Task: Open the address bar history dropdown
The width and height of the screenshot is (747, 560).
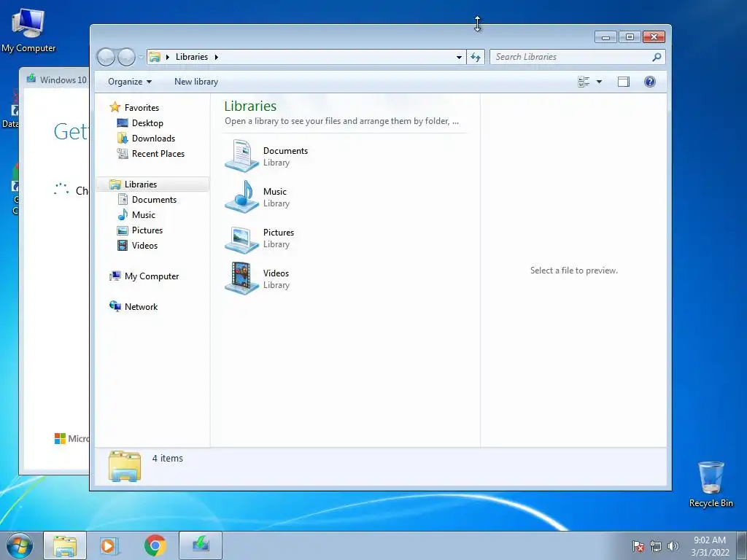Action: (x=459, y=57)
